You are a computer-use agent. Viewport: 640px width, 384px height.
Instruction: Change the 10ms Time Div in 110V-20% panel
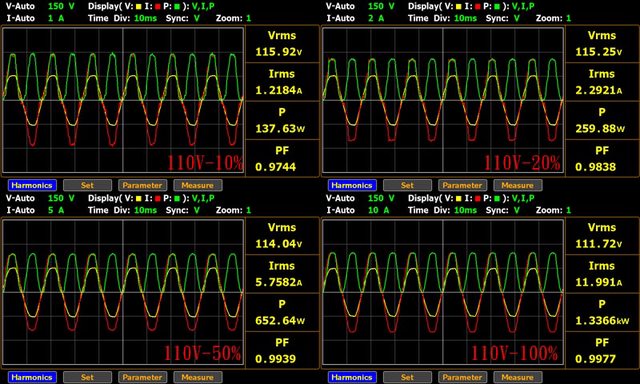tap(465, 18)
